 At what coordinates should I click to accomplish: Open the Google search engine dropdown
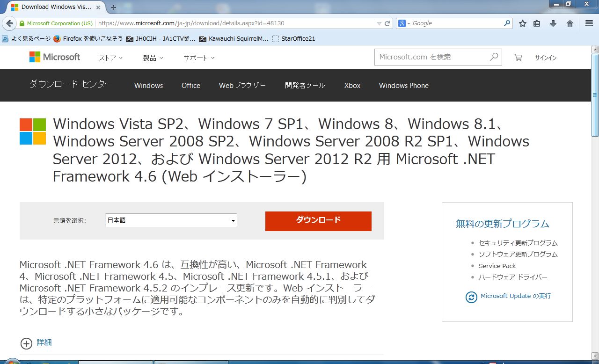[x=403, y=23]
